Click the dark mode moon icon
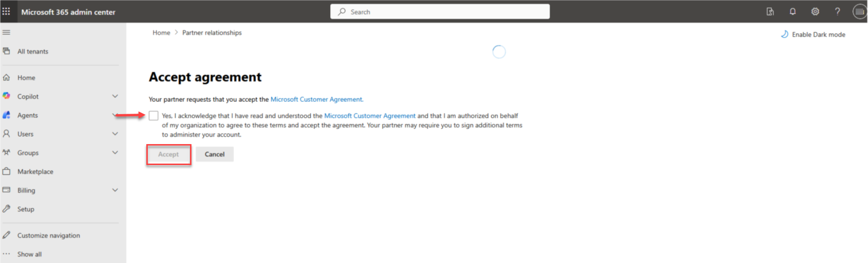This screenshot has width=868, height=263. tap(784, 34)
